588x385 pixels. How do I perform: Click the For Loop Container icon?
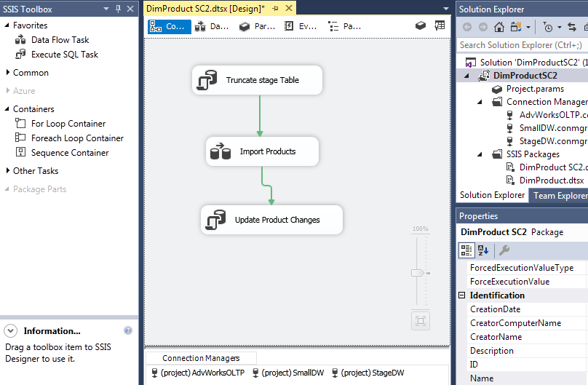(20, 123)
